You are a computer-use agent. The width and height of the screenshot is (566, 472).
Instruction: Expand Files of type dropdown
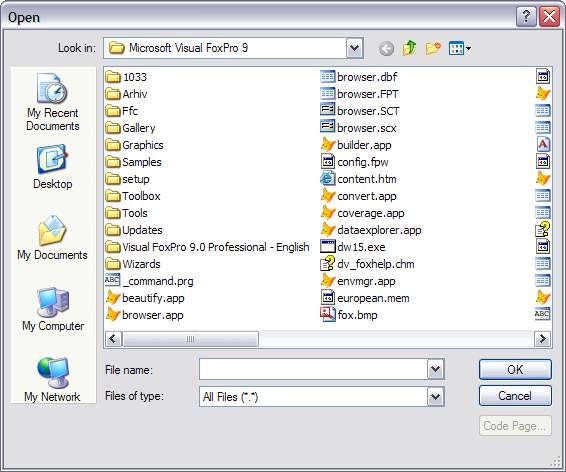click(x=435, y=397)
